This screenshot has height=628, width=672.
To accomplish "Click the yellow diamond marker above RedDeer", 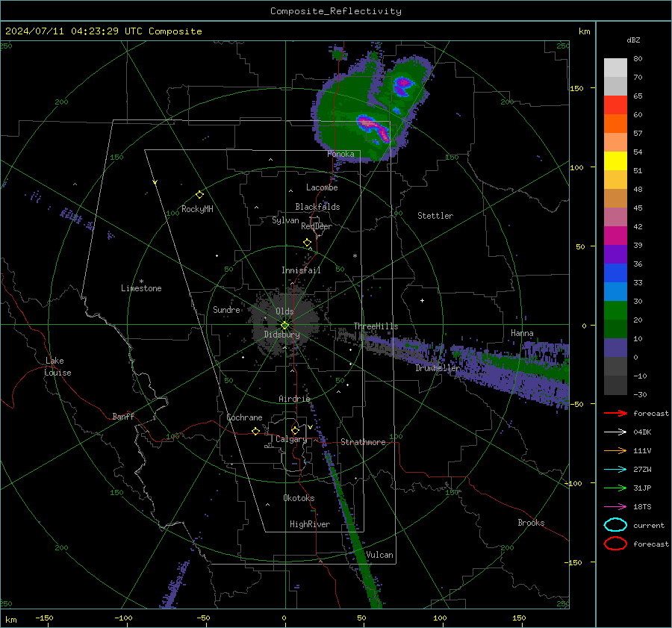I will click(307, 243).
